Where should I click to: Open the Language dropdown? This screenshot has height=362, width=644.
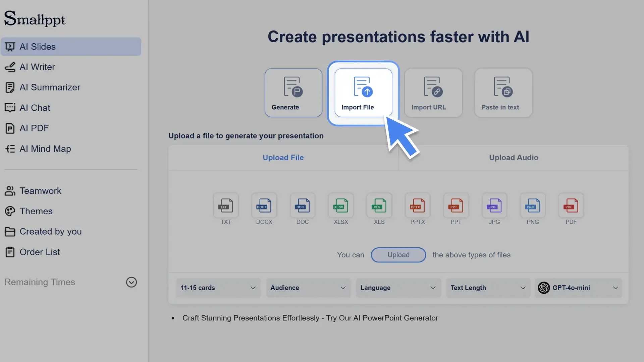[x=398, y=288]
